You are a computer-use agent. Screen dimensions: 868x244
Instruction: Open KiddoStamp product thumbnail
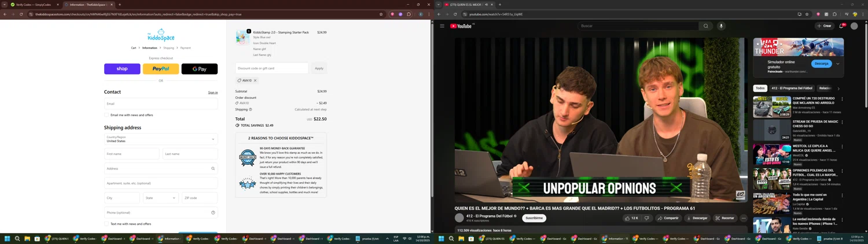click(242, 37)
